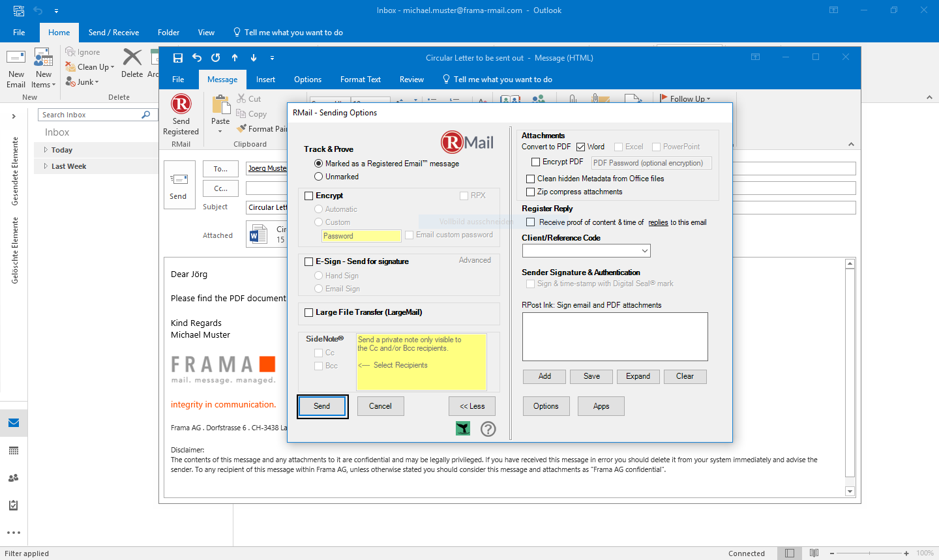
Task: Expand the collapsed folder pane chevron
Action: (x=14, y=116)
